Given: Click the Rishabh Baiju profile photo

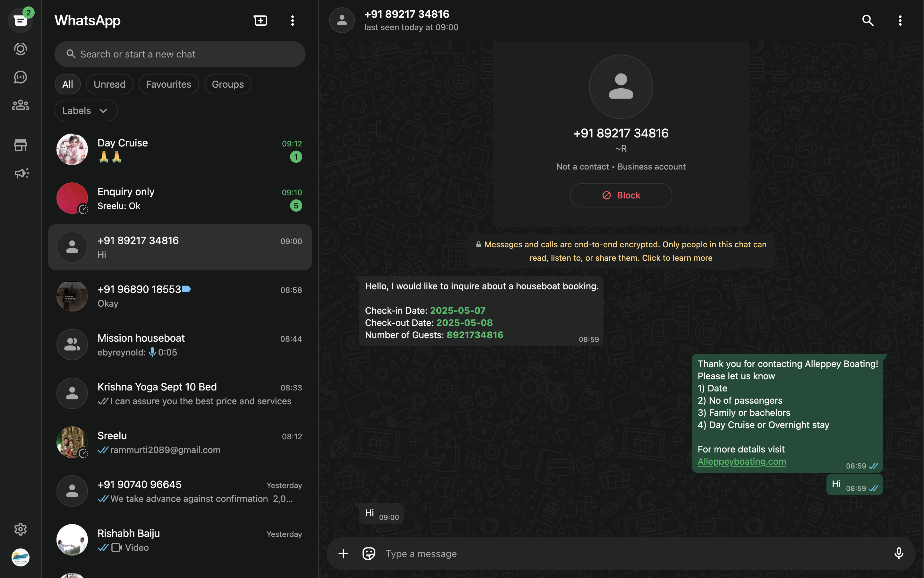Looking at the screenshot, I should [72, 540].
